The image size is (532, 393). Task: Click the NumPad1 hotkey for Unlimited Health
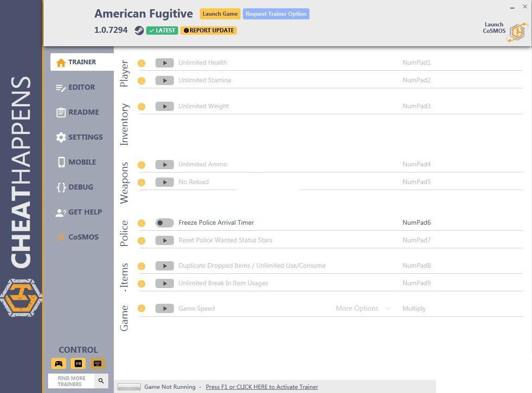417,63
